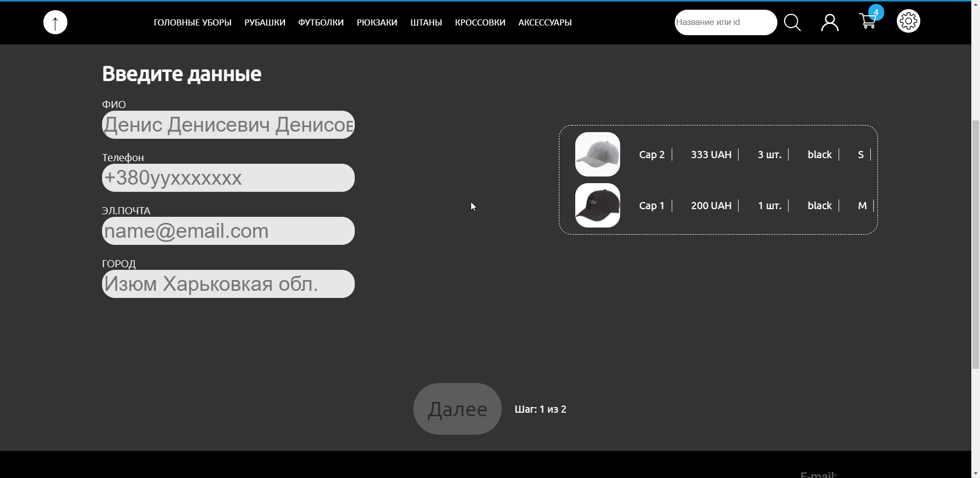The image size is (980, 478).
Task: Click the up-arrow logo circle
Action: pos(55,22)
